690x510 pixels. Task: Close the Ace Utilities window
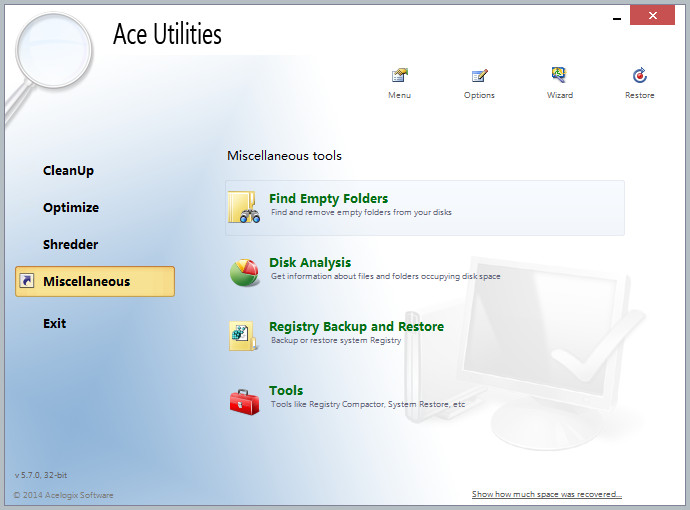pyautogui.click(x=652, y=16)
